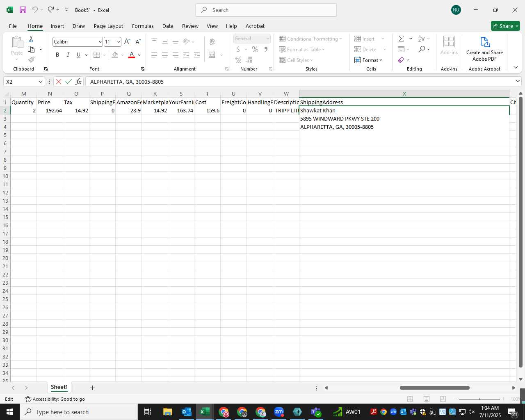Toggle Top Align vertical alignment
Viewport: 525px width, 420px height.
154,41
